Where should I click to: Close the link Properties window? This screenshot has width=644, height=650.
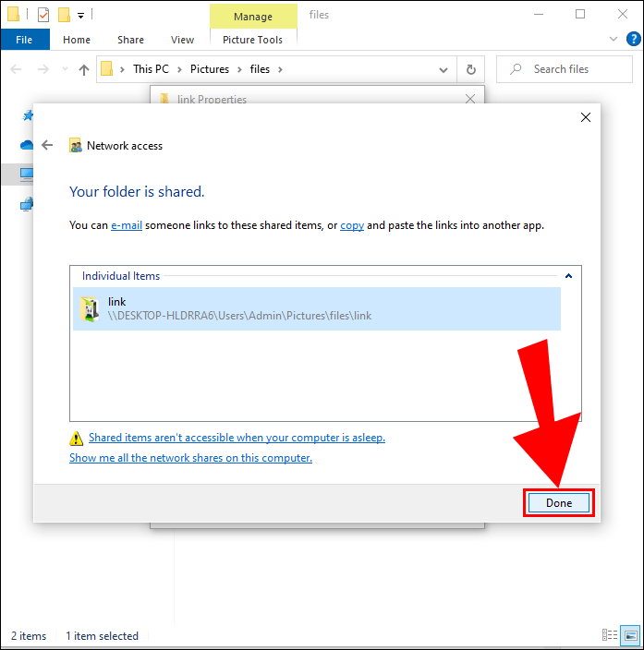point(470,99)
